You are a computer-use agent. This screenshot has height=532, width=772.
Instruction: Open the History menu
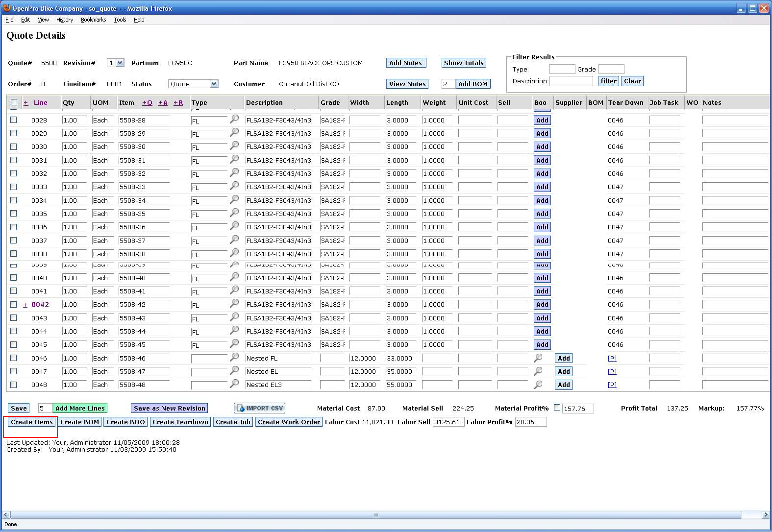64,20
